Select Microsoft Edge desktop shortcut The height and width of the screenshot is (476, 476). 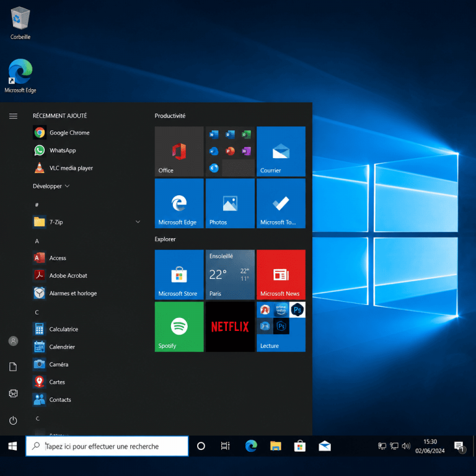(20, 76)
